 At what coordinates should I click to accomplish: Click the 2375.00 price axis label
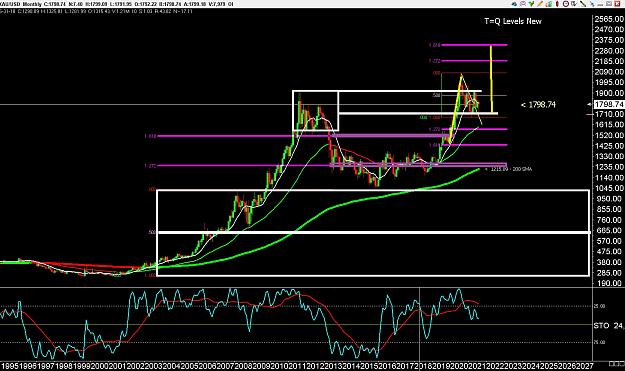coord(609,40)
